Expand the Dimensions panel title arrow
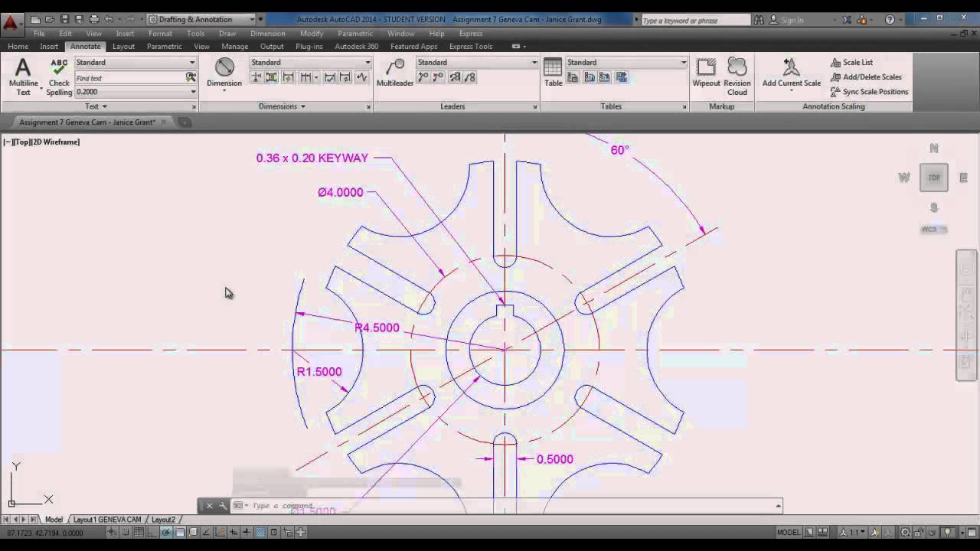Image resolution: width=980 pixels, height=551 pixels. point(302,106)
